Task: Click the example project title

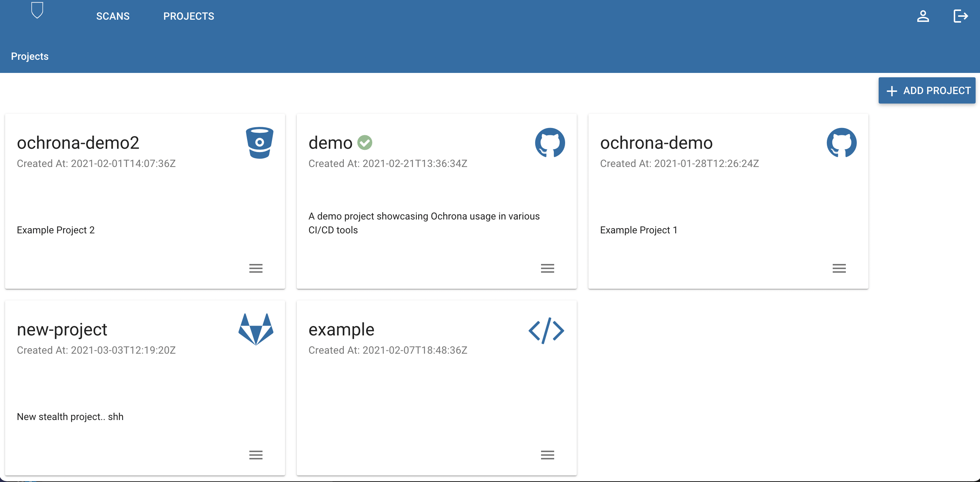Action: click(x=341, y=330)
